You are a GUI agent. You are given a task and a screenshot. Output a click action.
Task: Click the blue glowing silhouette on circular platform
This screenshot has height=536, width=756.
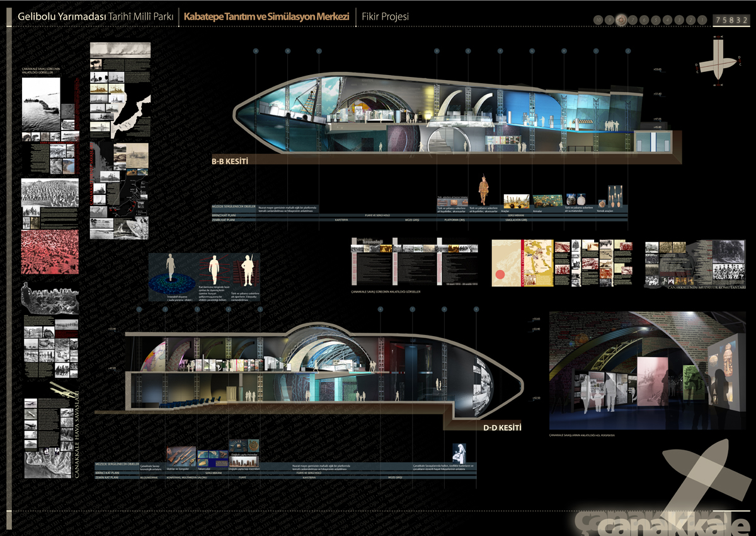click(170, 270)
